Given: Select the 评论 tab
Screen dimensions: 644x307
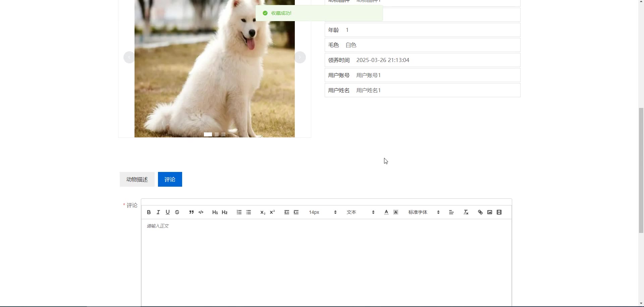Looking at the screenshot, I should point(170,179).
